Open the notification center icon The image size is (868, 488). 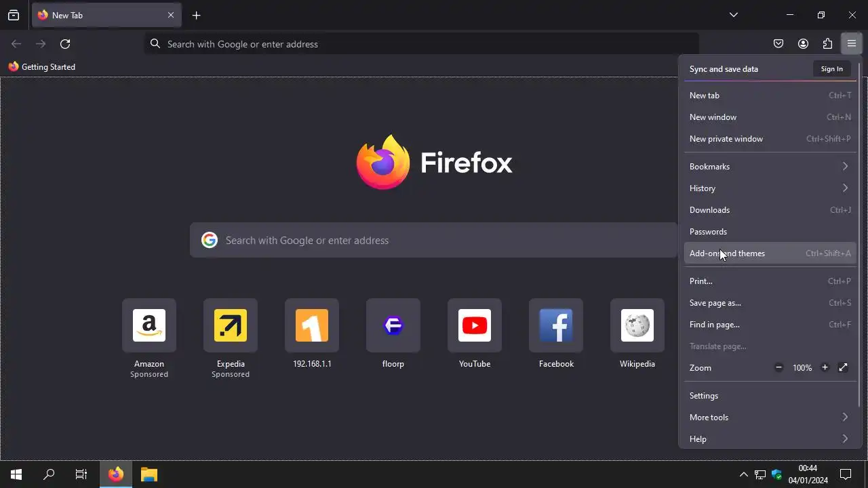(x=846, y=474)
